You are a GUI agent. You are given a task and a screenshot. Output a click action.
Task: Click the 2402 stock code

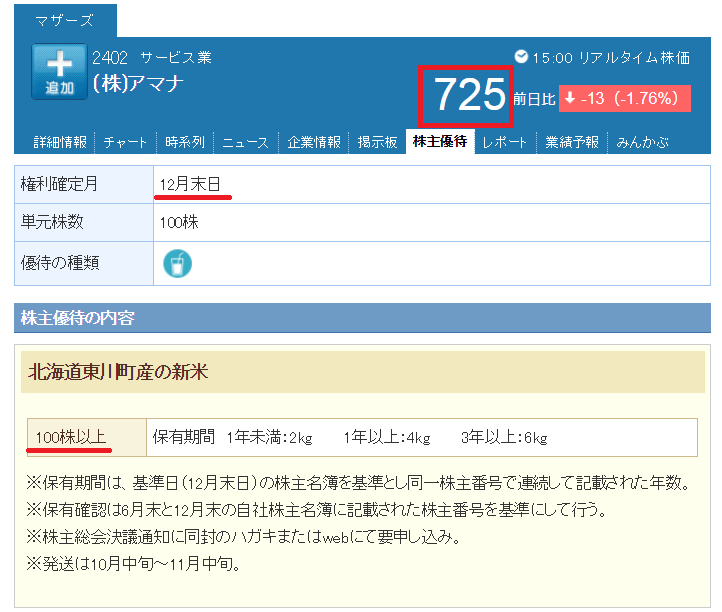110,58
